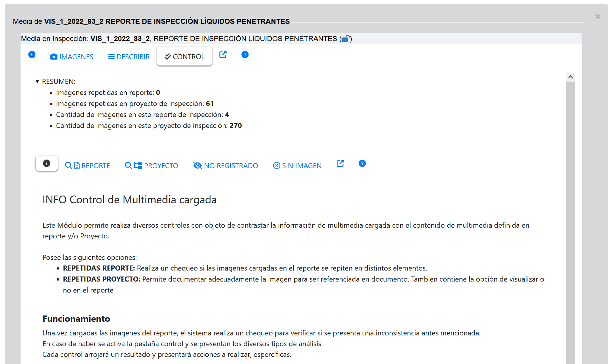Viewport: 612px width, 364px height.
Task: Click the external link icon beside the CONTROL tab
Action: 223,55
